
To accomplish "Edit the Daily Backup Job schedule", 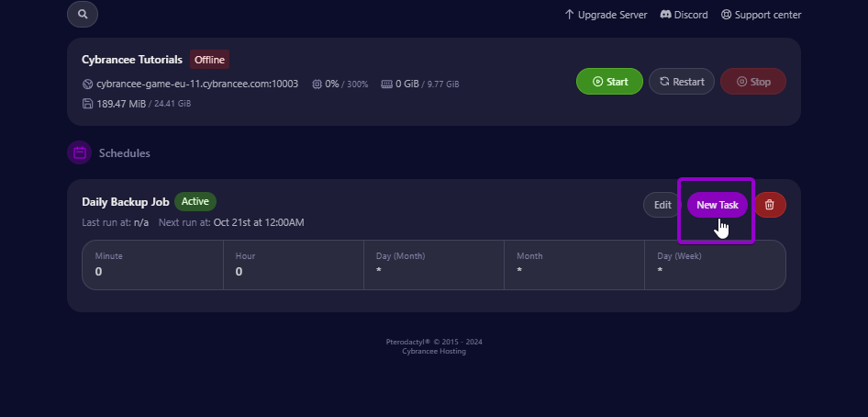I will (662, 205).
